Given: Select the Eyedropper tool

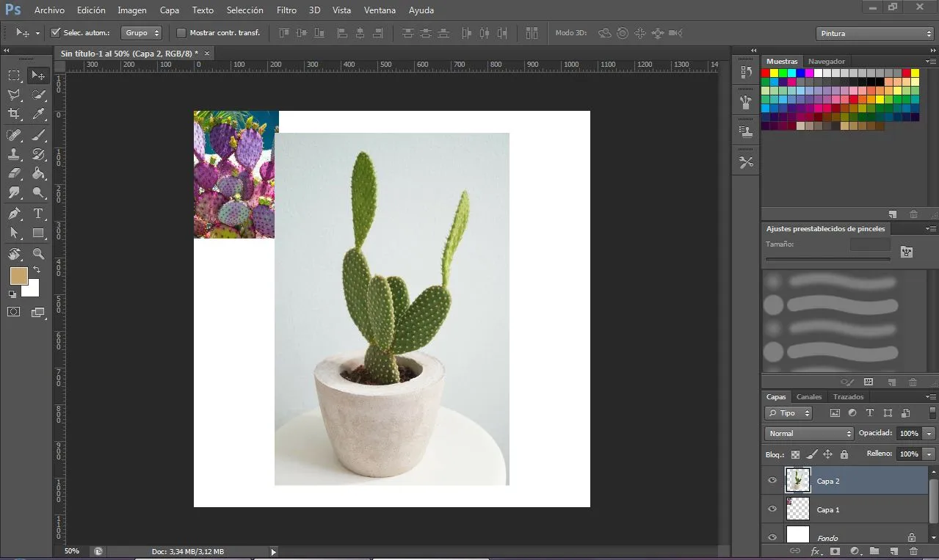Looking at the screenshot, I should [38, 114].
